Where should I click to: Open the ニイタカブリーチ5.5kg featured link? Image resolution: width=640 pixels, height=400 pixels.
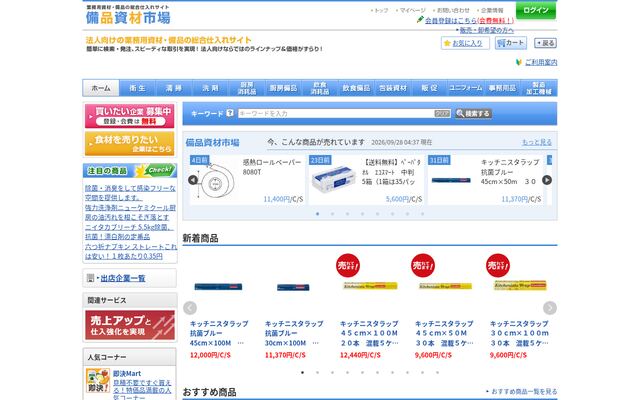point(129,231)
